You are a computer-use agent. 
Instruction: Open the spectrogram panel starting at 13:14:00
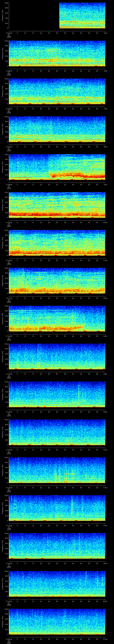57,394
